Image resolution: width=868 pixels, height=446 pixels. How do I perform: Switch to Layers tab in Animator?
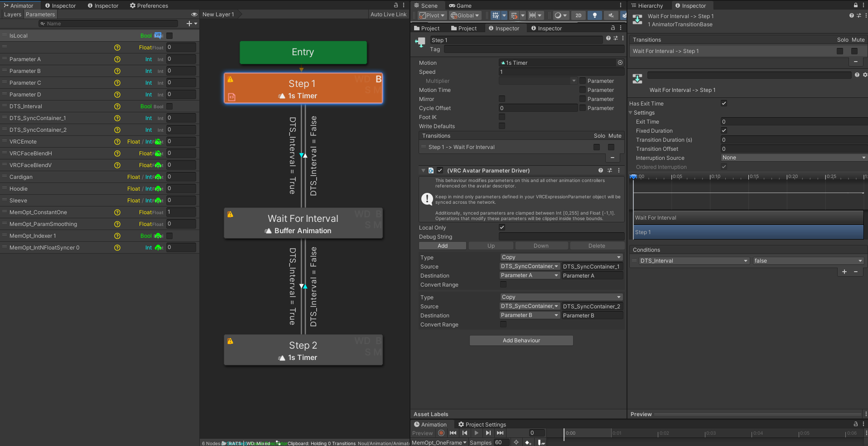[13, 14]
